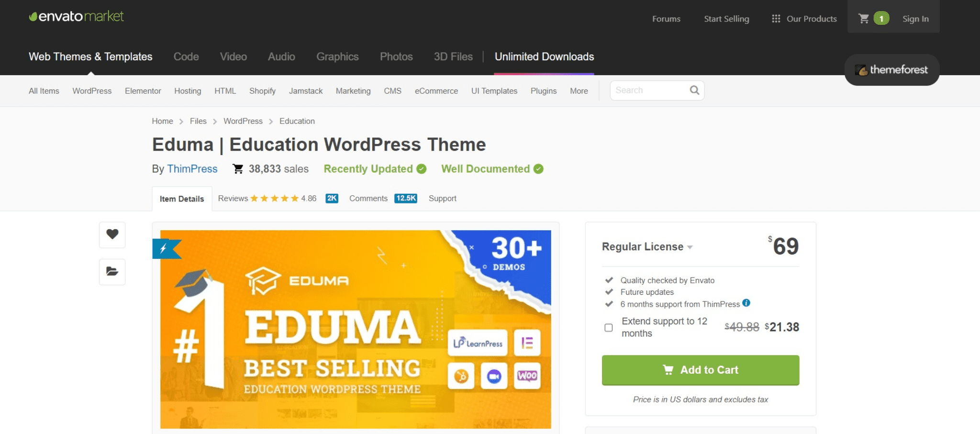The image size is (980, 434).
Task: Select Hosting category
Action: click(x=188, y=91)
